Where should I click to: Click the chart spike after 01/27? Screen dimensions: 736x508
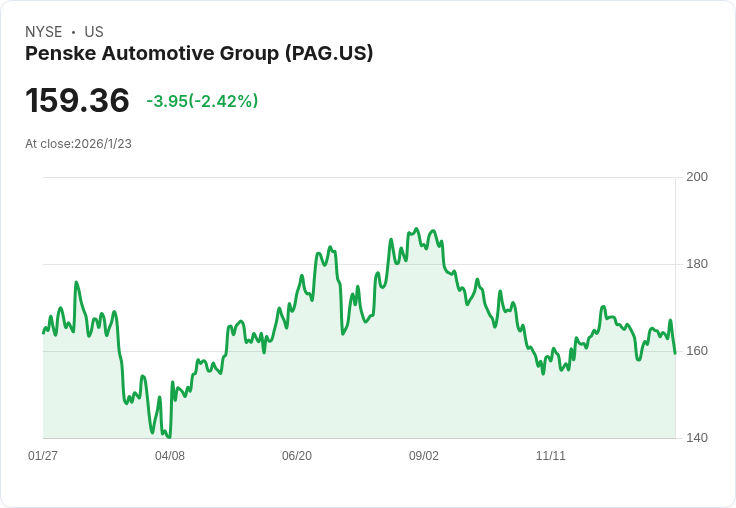(x=76, y=283)
